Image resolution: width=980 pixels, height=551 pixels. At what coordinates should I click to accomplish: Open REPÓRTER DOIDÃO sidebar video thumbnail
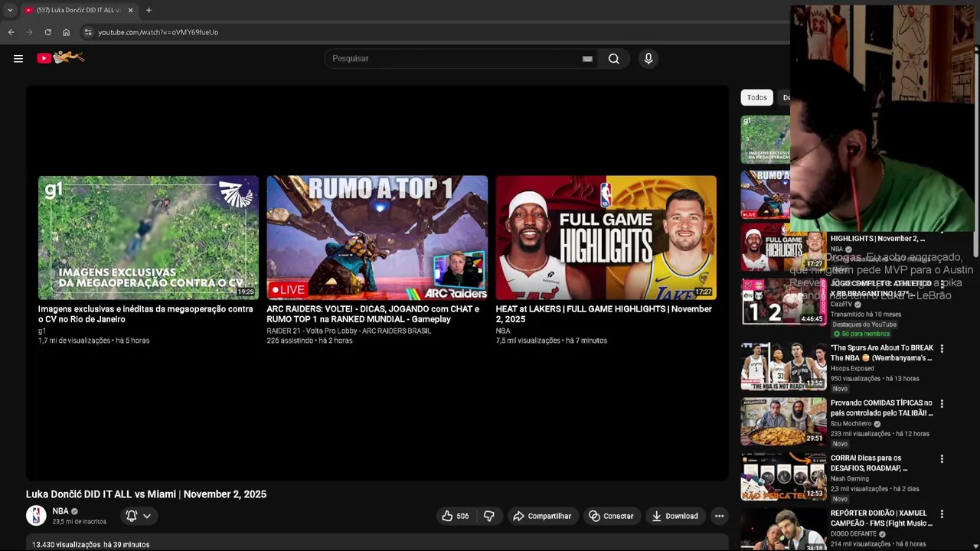783,529
